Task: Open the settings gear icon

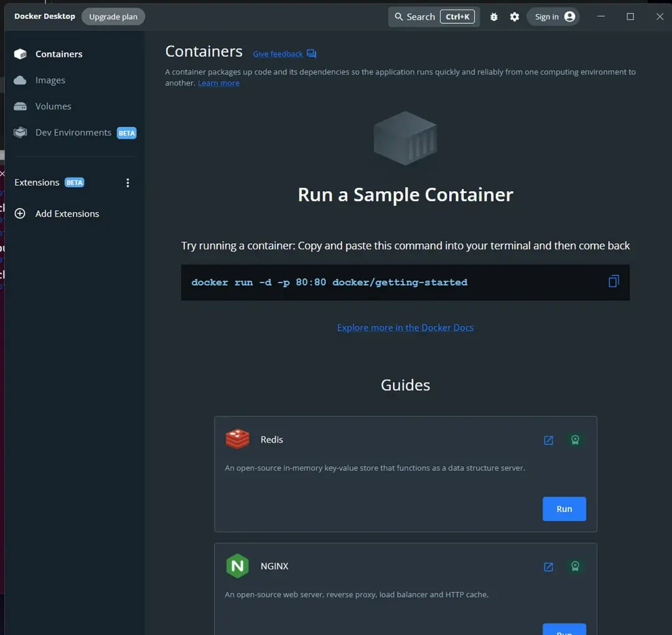Action: (515, 17)
